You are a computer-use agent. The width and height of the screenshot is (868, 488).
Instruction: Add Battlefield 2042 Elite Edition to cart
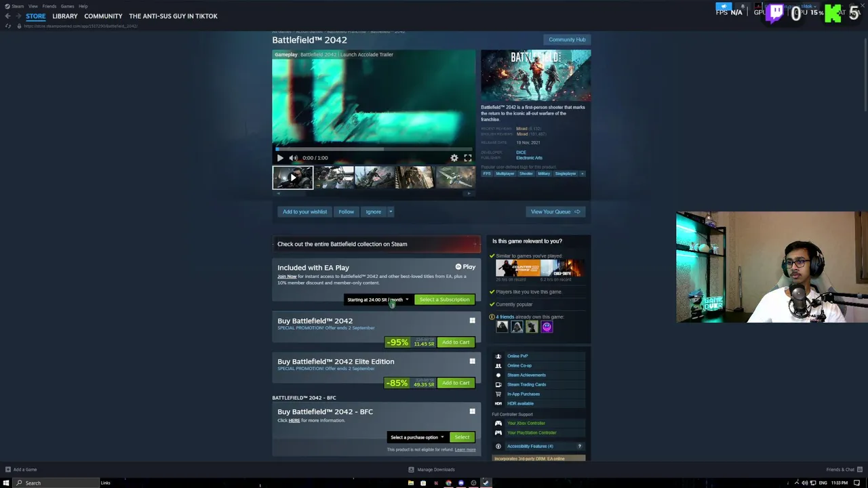click(456, 383)
